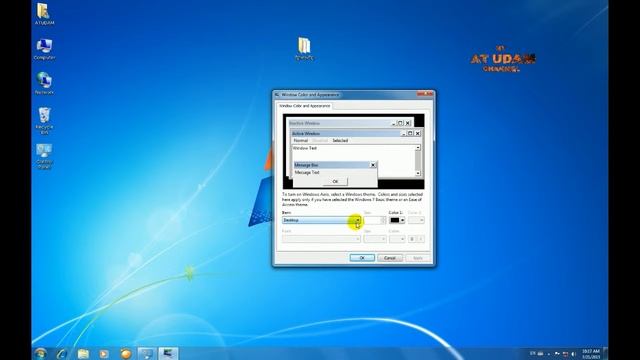Click OK at the bottom of the dialog

pos(362,258)
